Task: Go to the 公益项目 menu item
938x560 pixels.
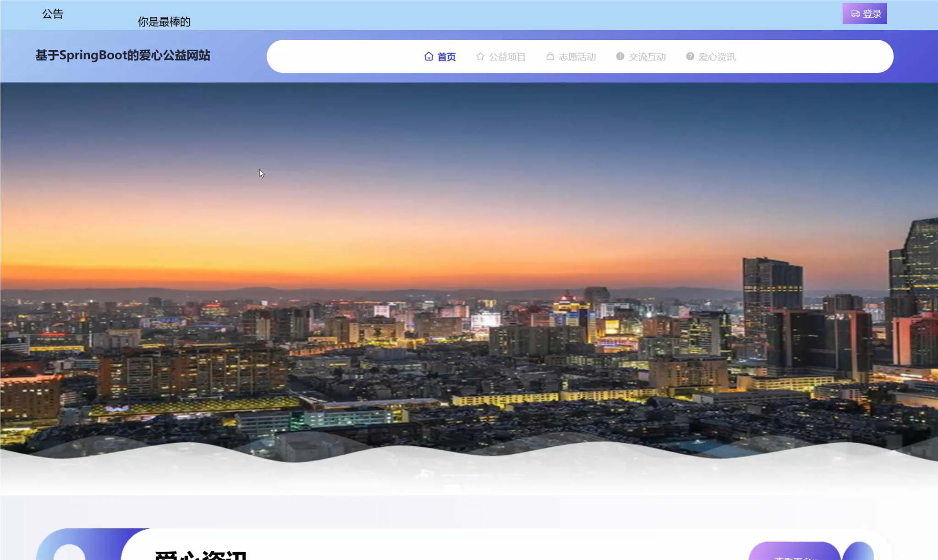Action: [507, 57]
